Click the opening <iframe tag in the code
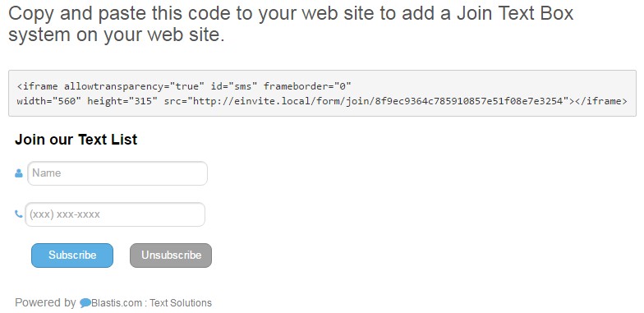The image size is (644, 313). tap(38, 86)
